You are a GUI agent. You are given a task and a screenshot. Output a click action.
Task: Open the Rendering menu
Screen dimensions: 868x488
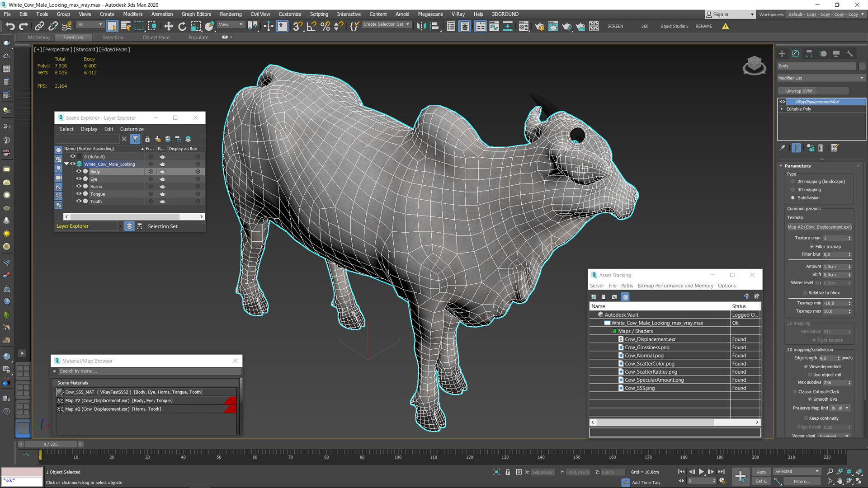231,14
